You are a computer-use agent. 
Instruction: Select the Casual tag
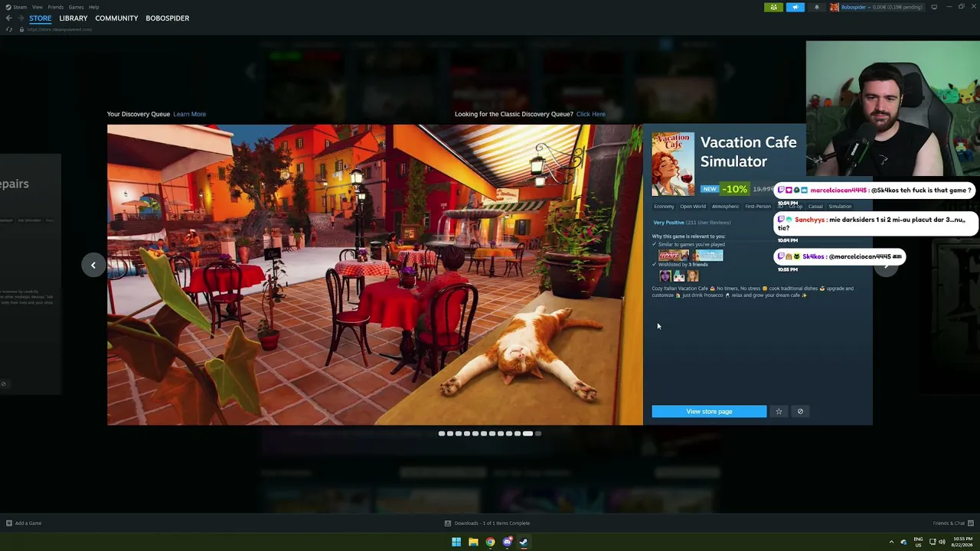(815, 207)
